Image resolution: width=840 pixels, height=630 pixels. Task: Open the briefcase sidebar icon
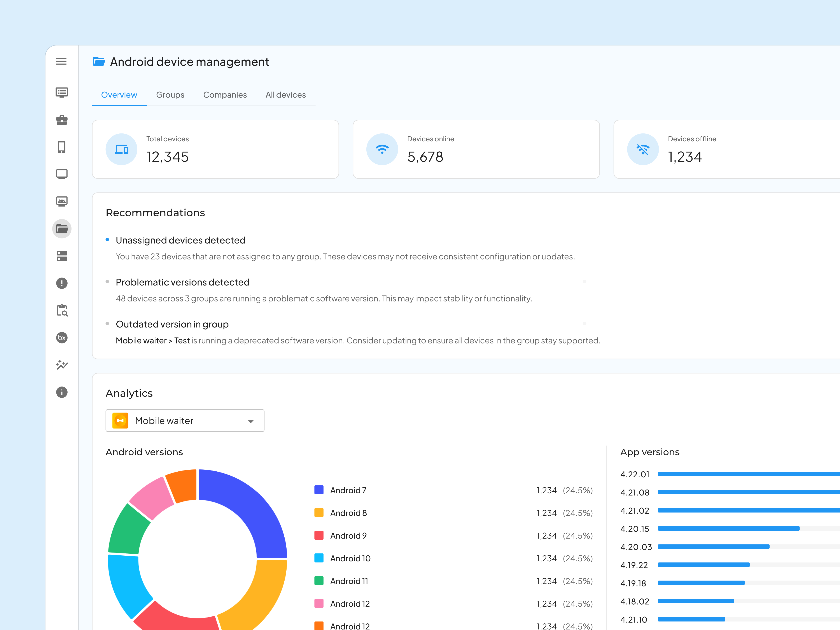[61, 120]
